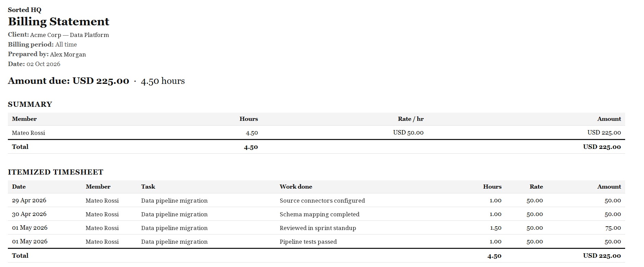Click the 'ITEMIZED TIMESHEET' section heading
Image resolution: width=644 pixels, height=267 pixels.
pos(56,172)
